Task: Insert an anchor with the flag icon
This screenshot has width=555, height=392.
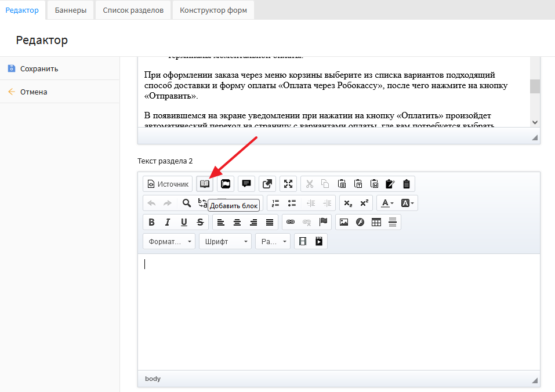Action: (x=323, y=222)
